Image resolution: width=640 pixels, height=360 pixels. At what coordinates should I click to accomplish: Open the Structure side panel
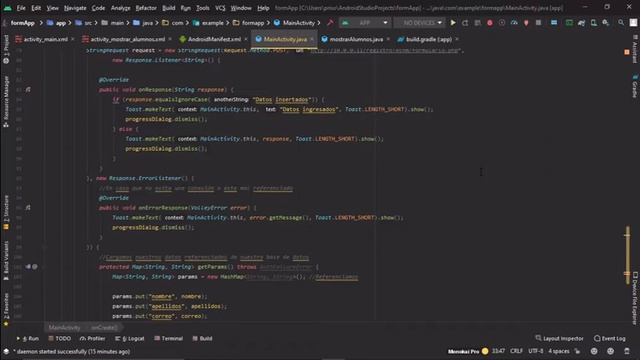tap(6, 212)
